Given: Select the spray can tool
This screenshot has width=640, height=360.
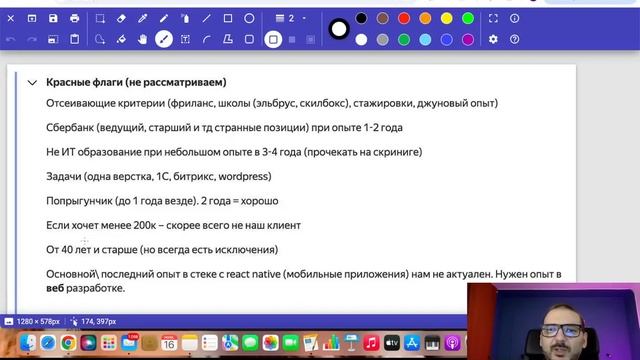Looking at the screenshot, I should point(185,18).
